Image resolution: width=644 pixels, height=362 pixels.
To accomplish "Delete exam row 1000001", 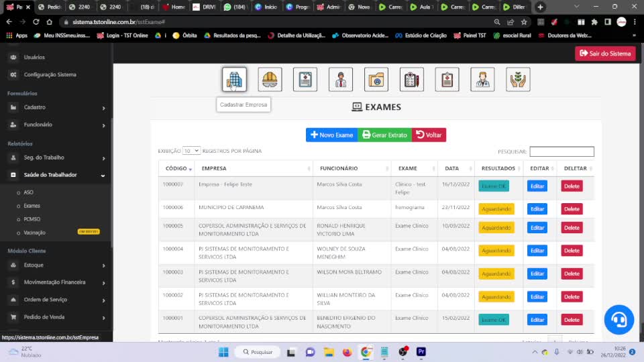I will click(x=572, y=320).
